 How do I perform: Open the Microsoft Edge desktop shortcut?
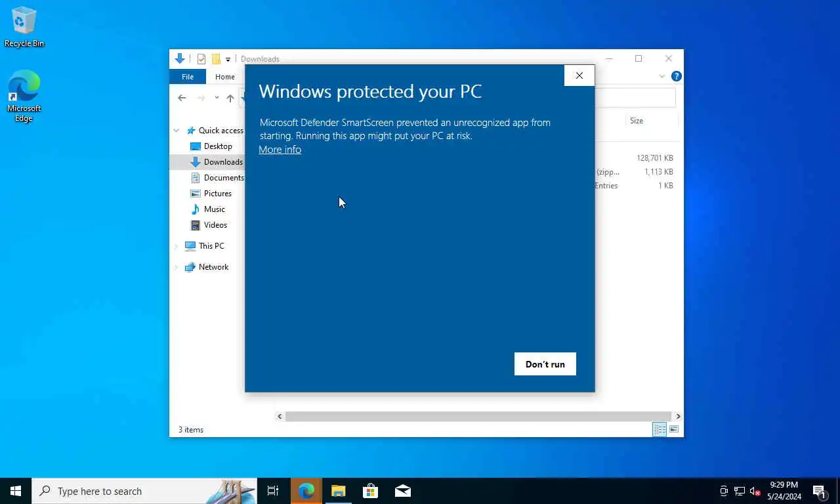pyautogui.click(x=24, y=96)
